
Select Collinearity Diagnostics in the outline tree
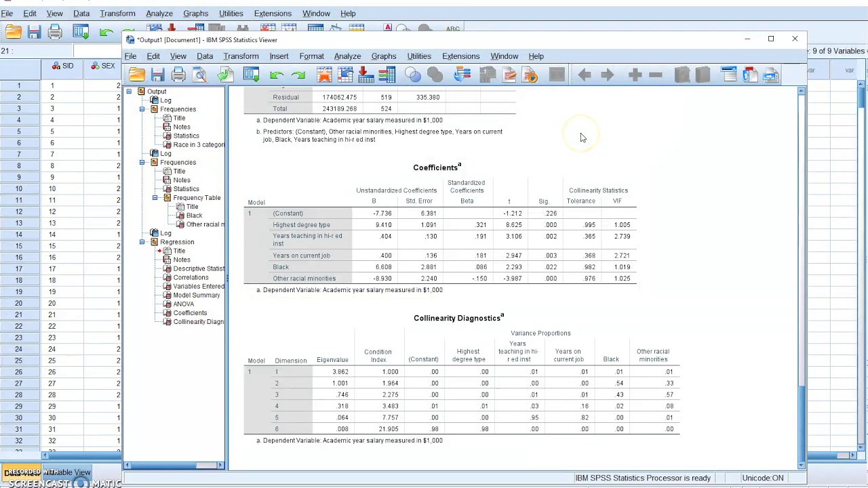click(x=198, y=322)
